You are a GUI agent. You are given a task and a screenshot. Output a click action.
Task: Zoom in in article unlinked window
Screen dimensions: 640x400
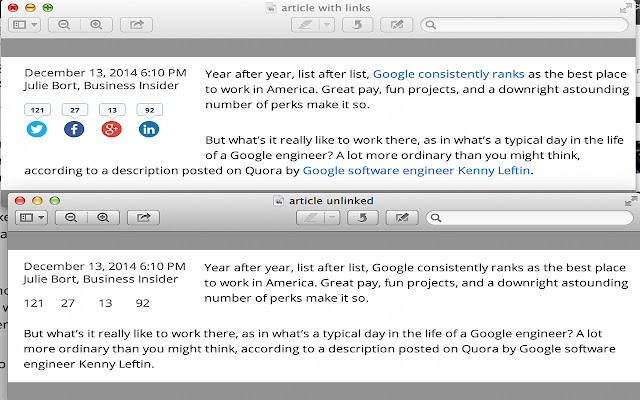[103, 218]
